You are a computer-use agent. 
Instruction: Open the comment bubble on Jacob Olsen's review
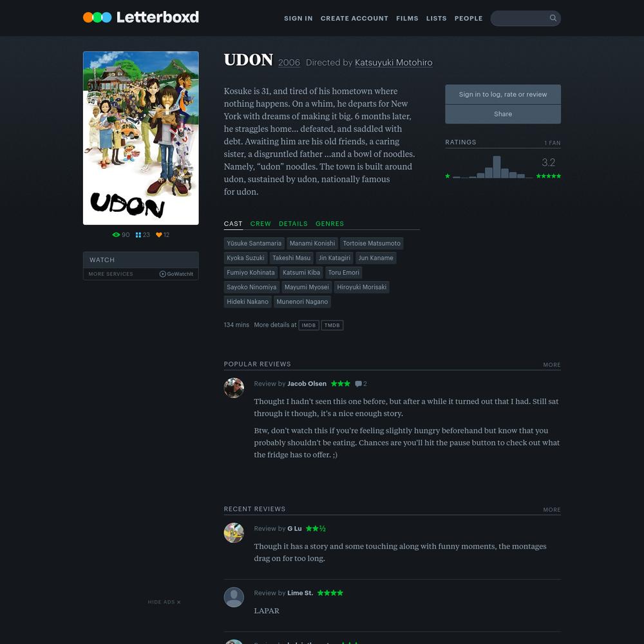tap(358, 384)
